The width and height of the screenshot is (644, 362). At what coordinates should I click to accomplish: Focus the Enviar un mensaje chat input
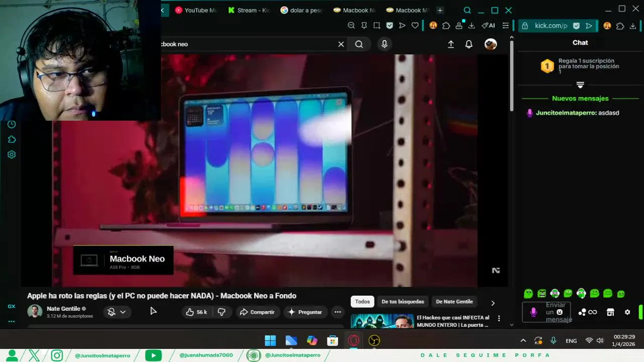[546, 312]
